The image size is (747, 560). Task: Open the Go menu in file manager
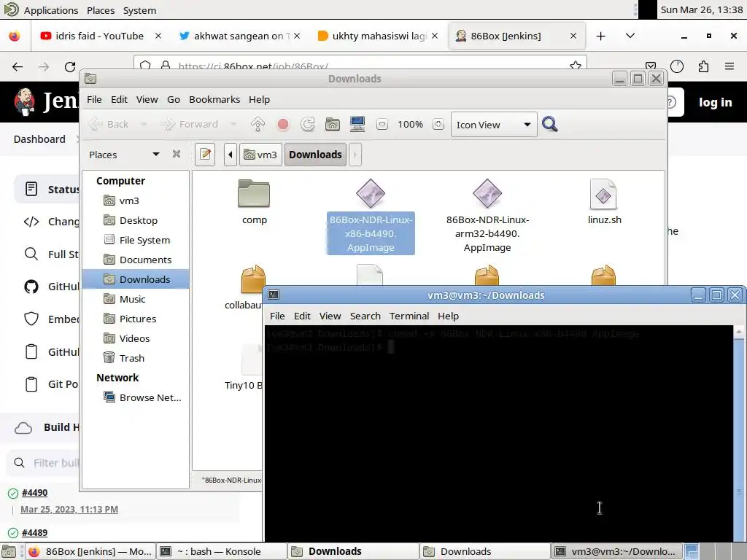[174, 99]
